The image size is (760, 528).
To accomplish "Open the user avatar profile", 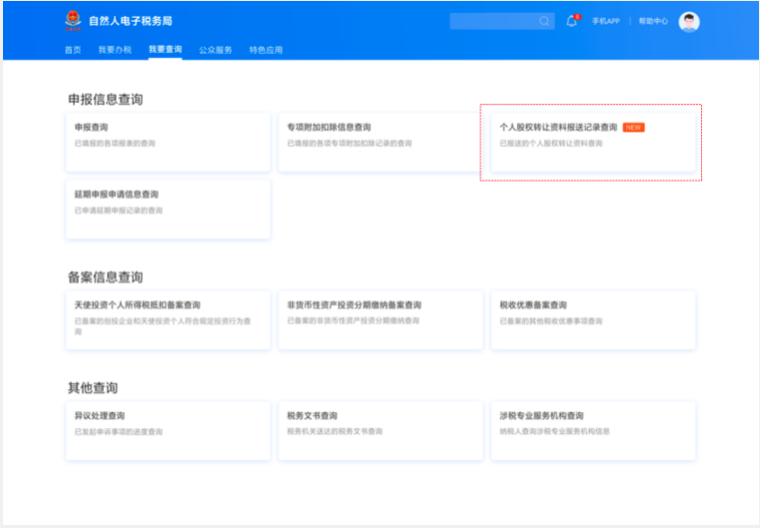I will coord(689,22).
